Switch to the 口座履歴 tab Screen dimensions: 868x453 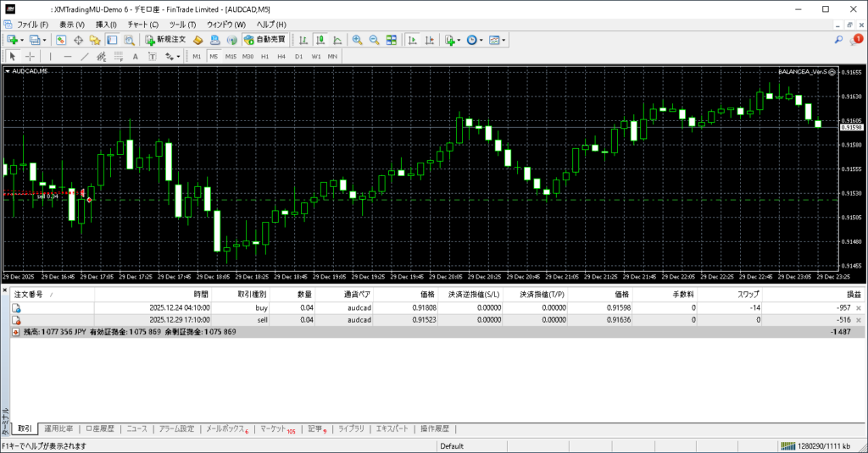point(99,428)
